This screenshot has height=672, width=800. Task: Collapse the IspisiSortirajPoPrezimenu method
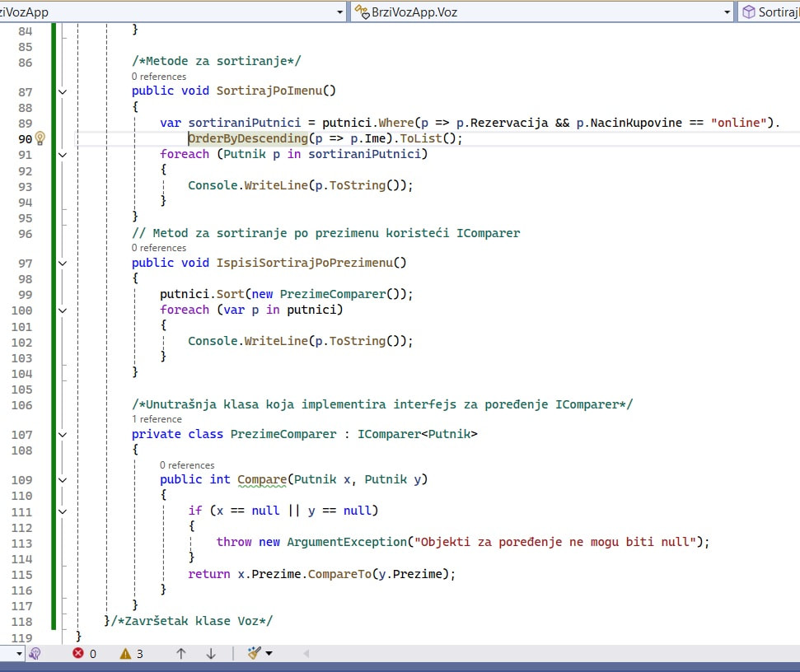pyautogui.click(x=63, y=263)
